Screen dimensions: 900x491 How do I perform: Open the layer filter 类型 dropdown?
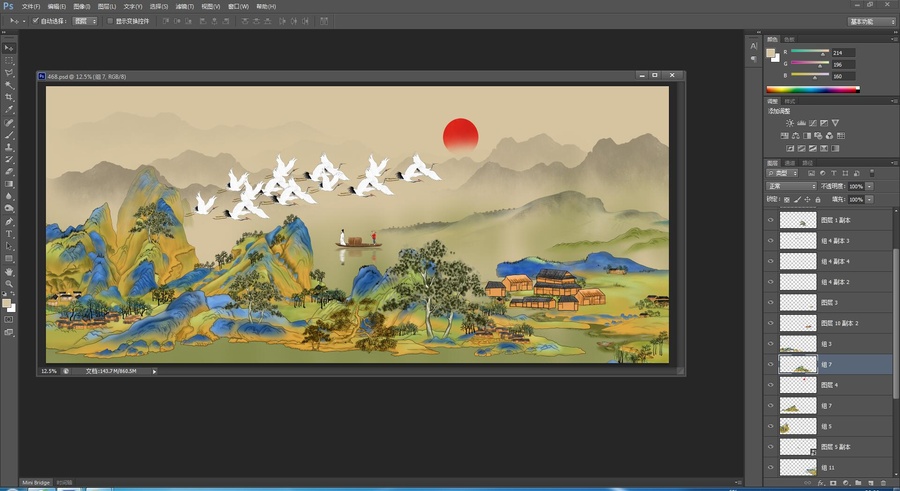[782, 173]
